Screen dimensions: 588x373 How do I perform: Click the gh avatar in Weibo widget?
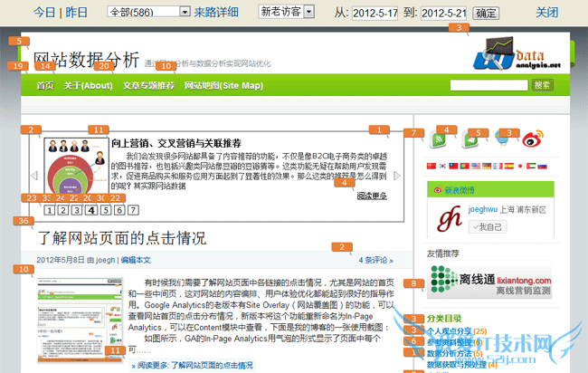coord(449,218)
